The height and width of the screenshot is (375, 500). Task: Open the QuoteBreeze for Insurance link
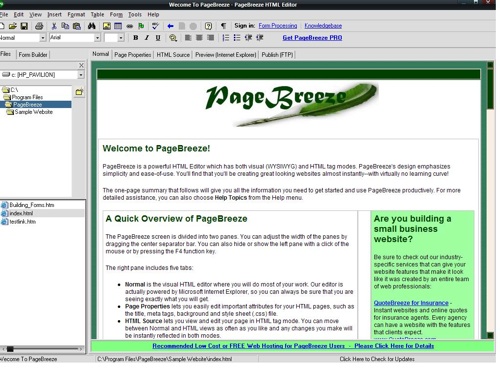[411, 303]
